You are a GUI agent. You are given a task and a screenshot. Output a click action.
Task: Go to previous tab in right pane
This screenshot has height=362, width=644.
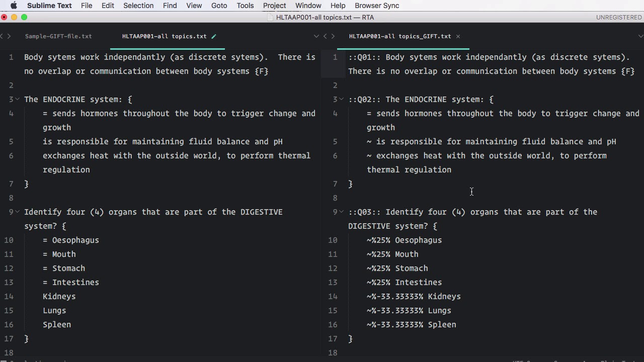point(325,36)
